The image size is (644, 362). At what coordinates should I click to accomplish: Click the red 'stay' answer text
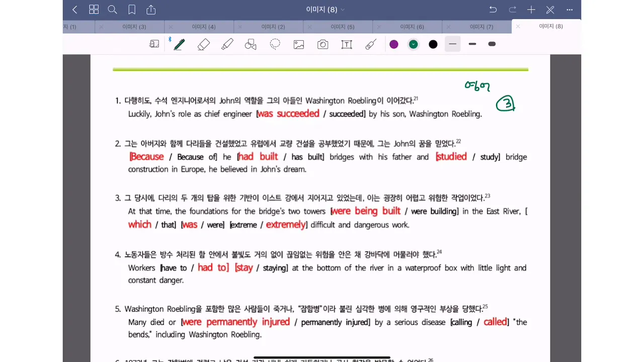pos(244,268)
